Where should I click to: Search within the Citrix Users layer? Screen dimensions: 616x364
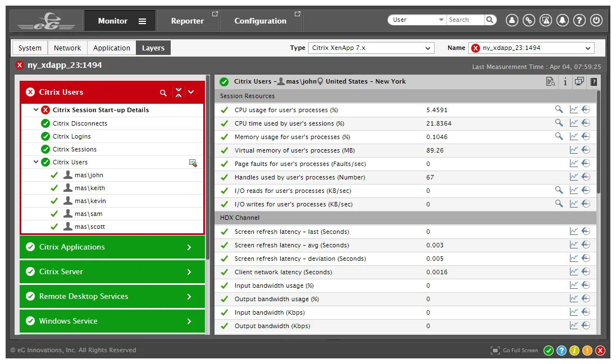[x=163, y=93]
